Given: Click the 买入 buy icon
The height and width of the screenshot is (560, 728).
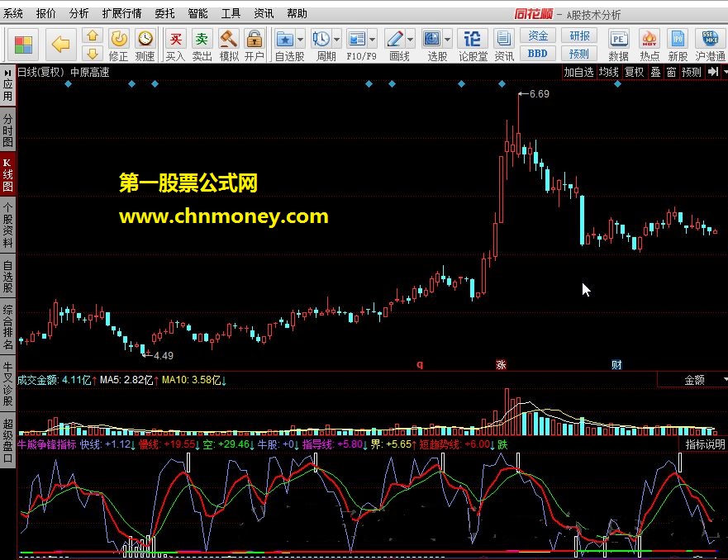Looking at the screenshot, I should point(175,39).
